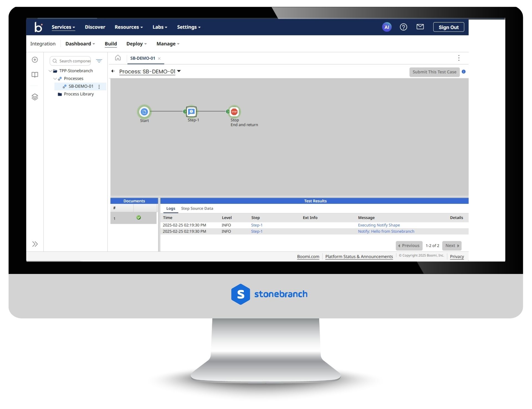
Task: Open the Privacy footer link
Action: point(457,257)
